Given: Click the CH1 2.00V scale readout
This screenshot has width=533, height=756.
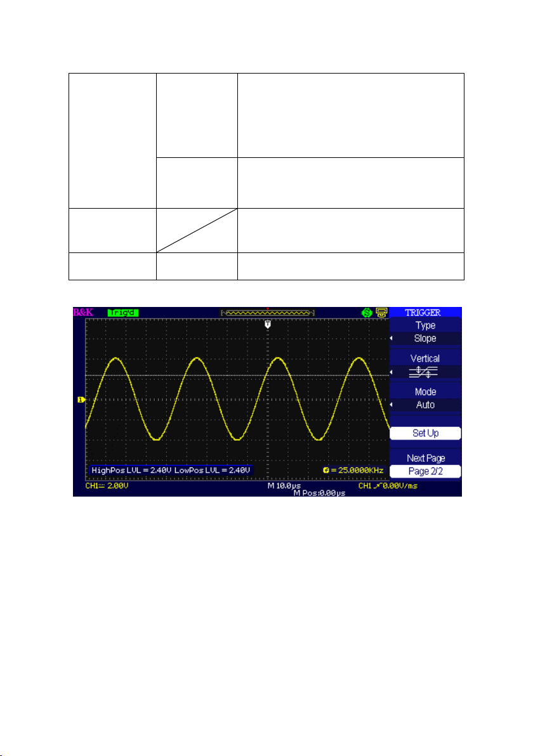Looking at the screenshot, I should [107, 486].
